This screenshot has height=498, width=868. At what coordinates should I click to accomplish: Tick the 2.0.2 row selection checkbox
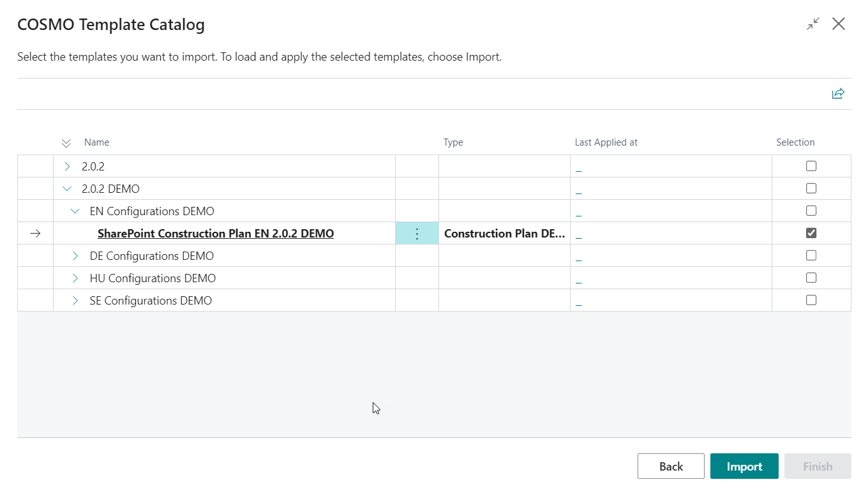coord(811,166)
